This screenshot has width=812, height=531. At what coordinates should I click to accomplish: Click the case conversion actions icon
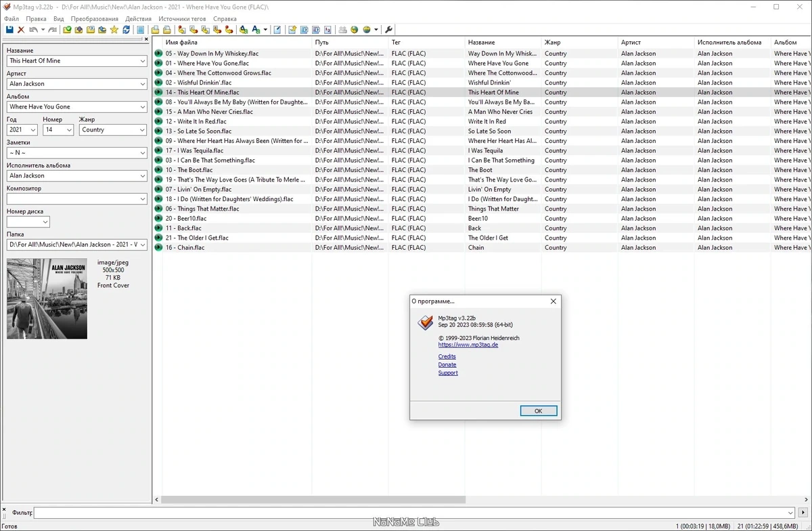tap(256, 30)
